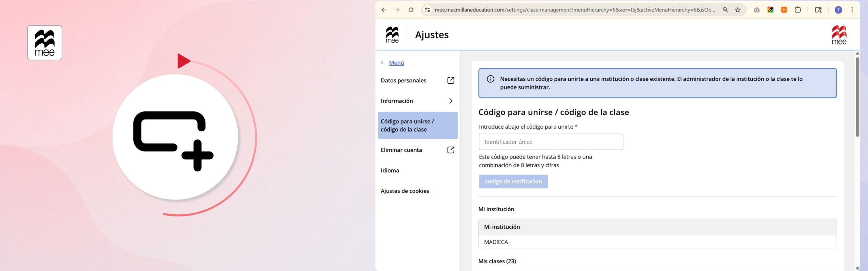The height and width of the screenshot is (271, 868).
Task: Click the page vertical scrollbar thumb
Action: (x=857, y=97)
